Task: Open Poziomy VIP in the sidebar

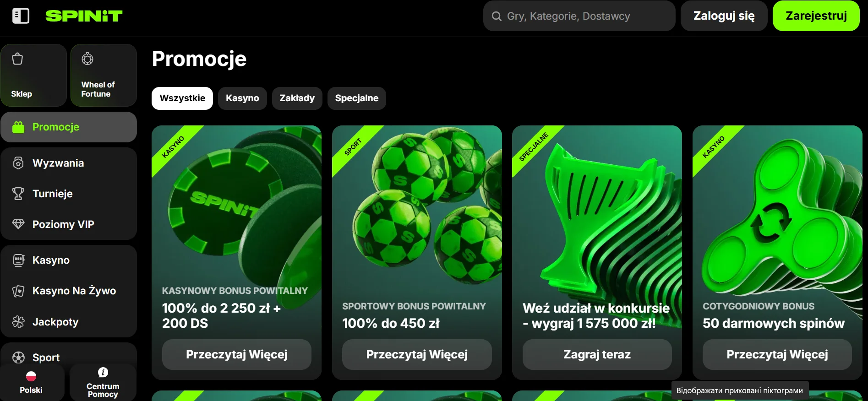Action: coord(69,224)
